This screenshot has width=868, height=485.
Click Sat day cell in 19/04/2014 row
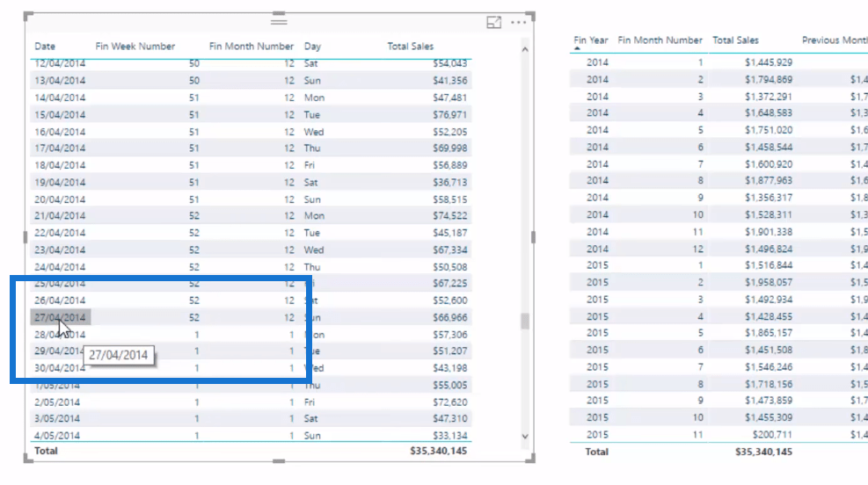[310, 183]
